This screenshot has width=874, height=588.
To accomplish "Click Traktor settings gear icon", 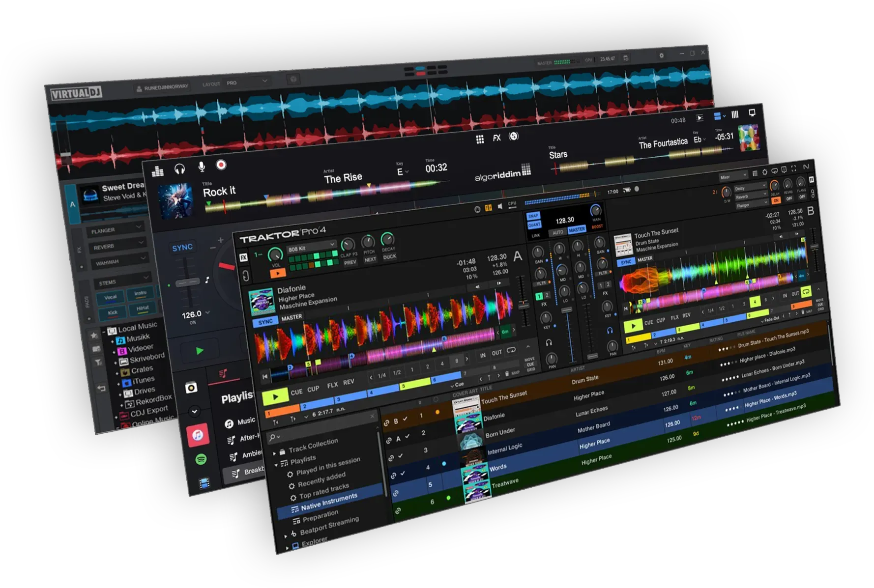I will (764, 172).
